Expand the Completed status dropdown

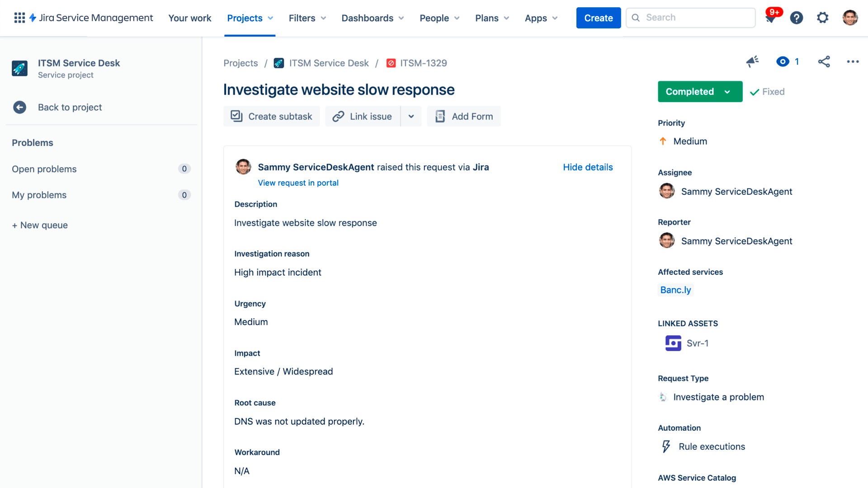coord(728,92)
